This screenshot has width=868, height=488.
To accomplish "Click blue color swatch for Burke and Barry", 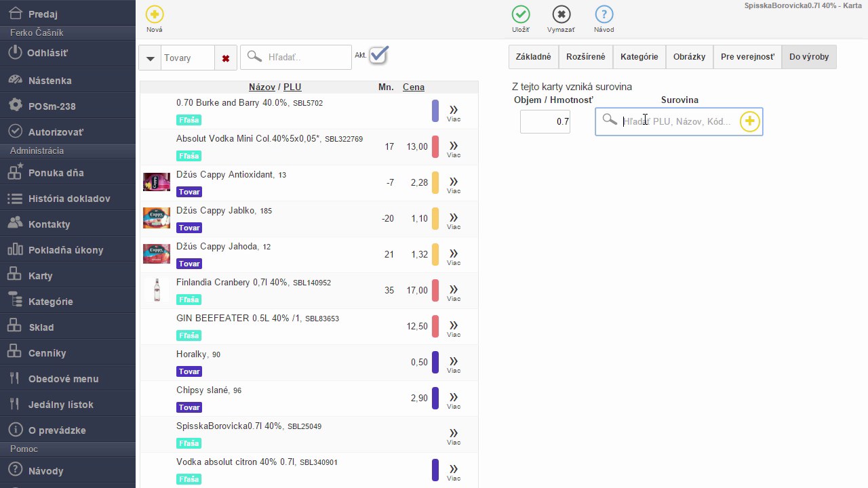I will [435, 111].
